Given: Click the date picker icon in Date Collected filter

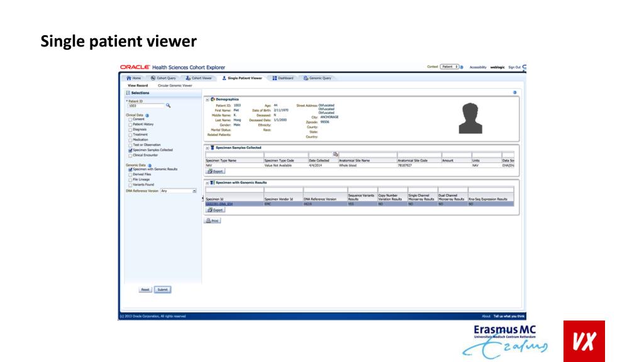Looking at the screenshot, I should [336, 155].
